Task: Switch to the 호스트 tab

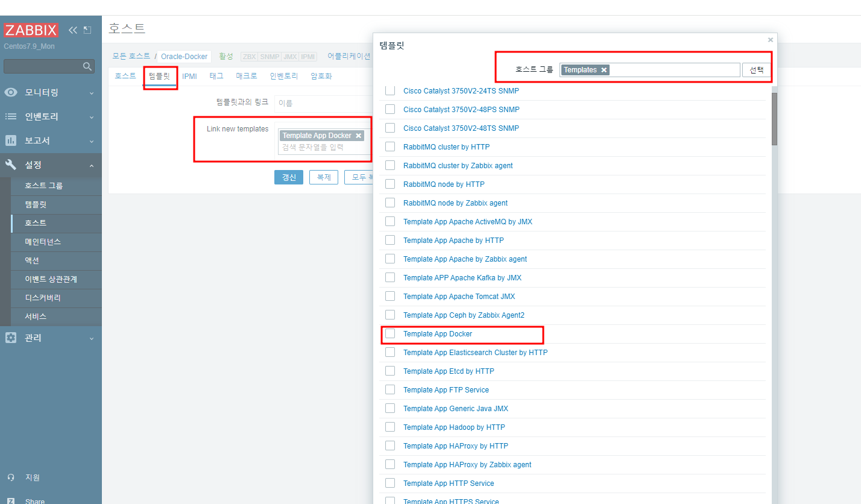Action: pos(125,76)
